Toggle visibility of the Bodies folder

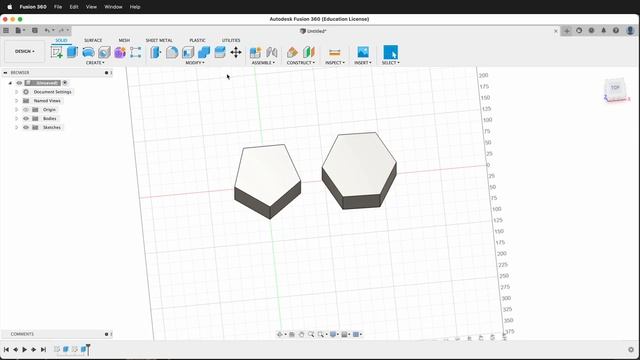pyautogui.click(x=26, y=119)
